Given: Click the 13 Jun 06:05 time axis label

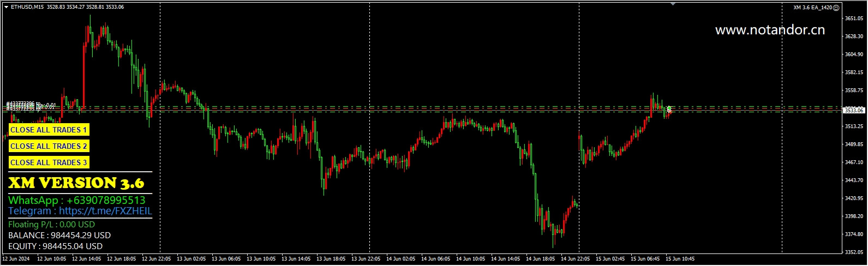Looking at the screenshot, I should pos(225,259).
